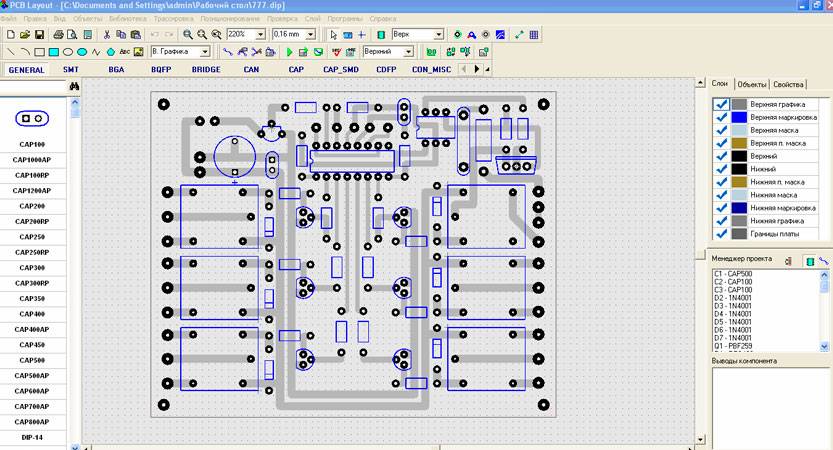833x450 pixels.
Task: Toggle Верхняя маска layer visibility
Action: tap(721, 130)
